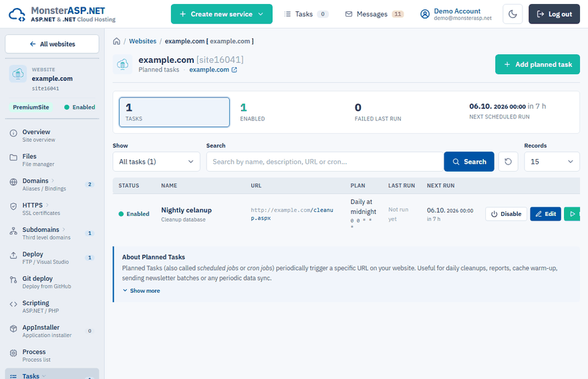Click the Scripting code brackets icon
This screenshot has width=588, height=379.
point(13,304)
